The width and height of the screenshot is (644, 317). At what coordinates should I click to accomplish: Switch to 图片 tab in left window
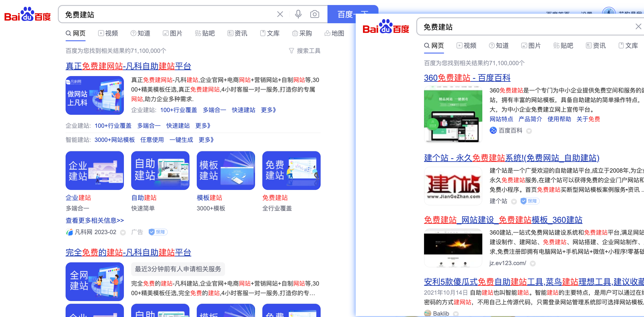(173, 33)
